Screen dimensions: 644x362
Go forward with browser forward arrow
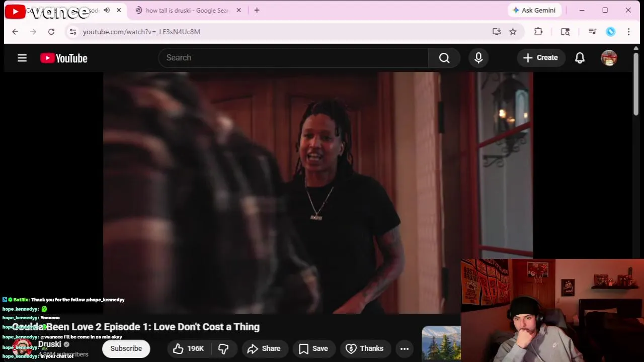(33, 32)
